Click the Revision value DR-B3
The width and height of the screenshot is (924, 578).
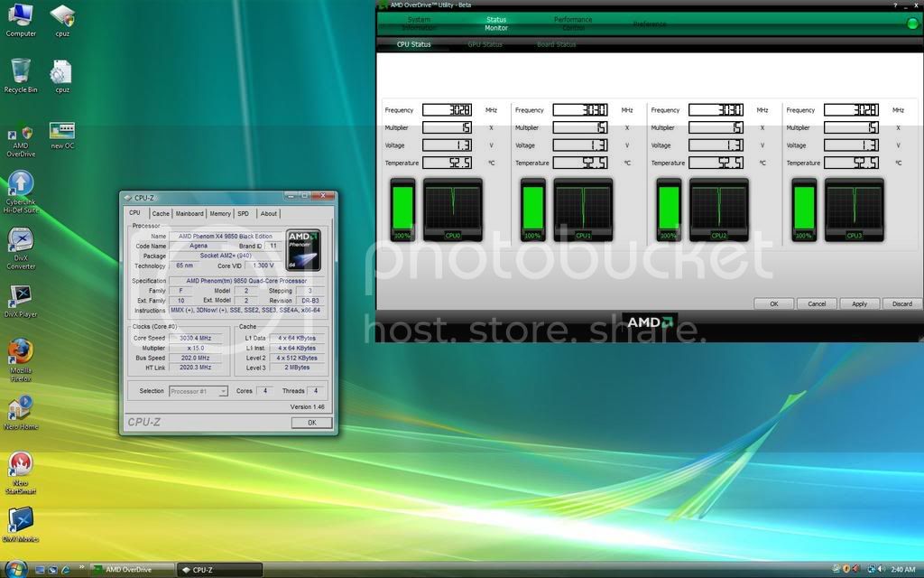310,300
